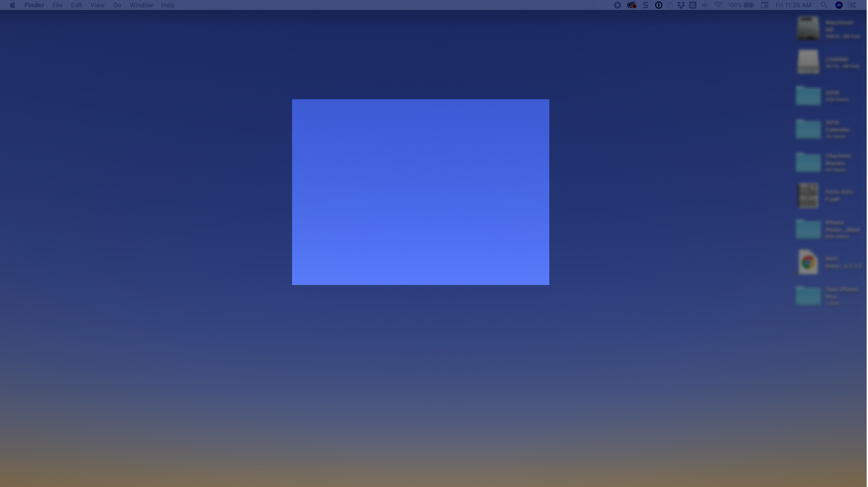Click the stop recording menu bar icon

617,5
